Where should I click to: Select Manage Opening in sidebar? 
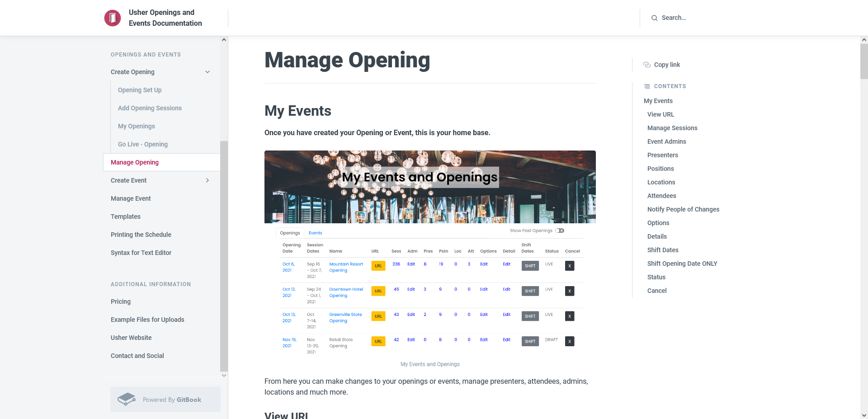162,162
